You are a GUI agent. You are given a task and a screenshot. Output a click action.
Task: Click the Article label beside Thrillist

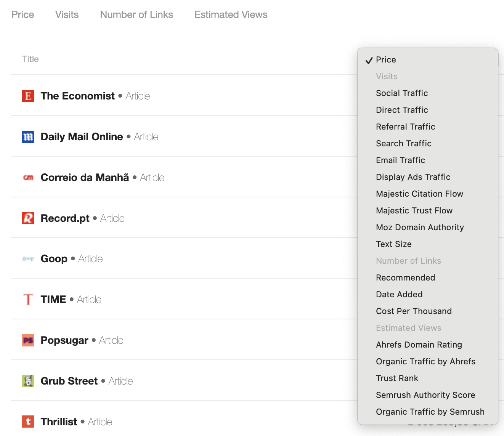(100, 422)
